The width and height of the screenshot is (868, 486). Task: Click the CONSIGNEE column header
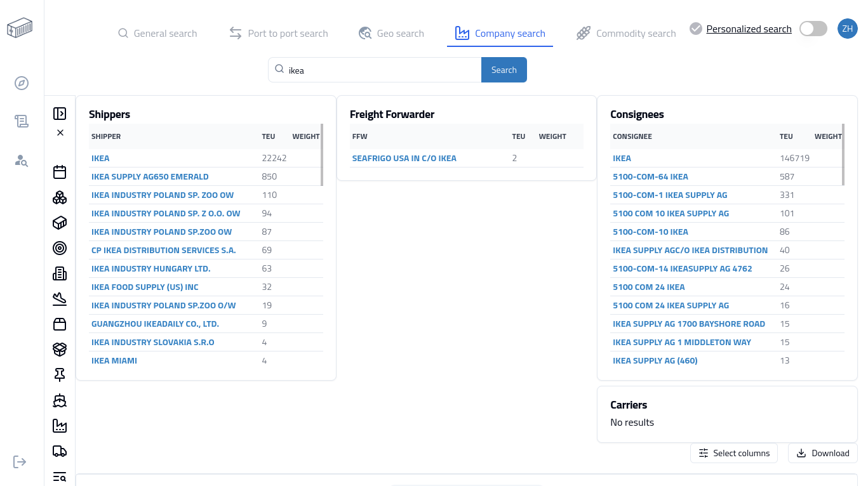(x=632, y=136)
